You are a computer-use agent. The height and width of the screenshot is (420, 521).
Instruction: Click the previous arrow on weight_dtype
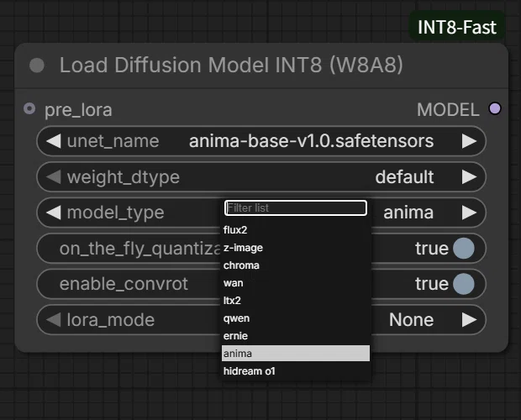click(53, 176)
